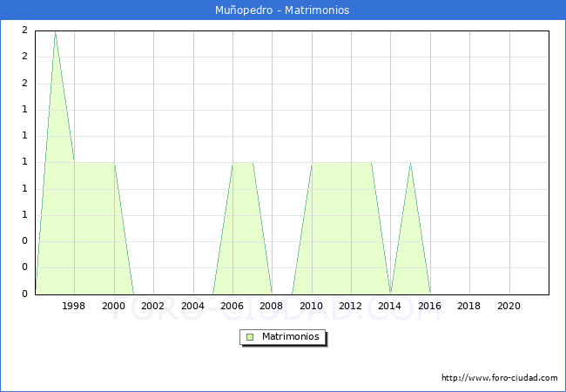Click the 2014 dip data point
The width and height of the screenshot is (566, 392).
[x=391, y=293]
